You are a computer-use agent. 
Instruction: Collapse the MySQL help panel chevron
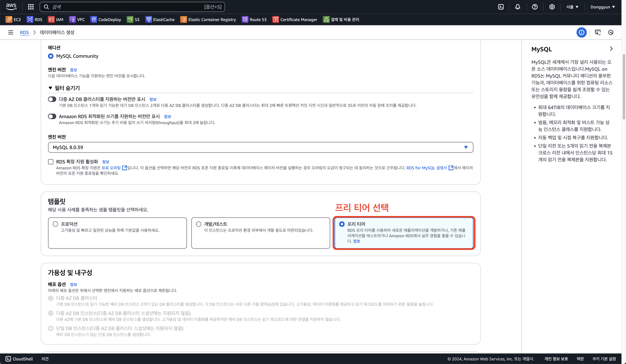click(611, 49)
